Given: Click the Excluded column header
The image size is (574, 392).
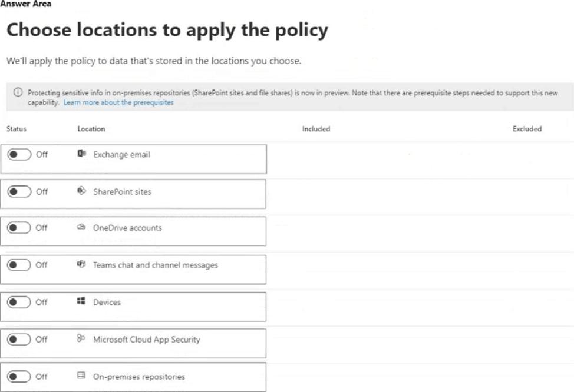Looking at the screenshot, I should click(527, 129).
